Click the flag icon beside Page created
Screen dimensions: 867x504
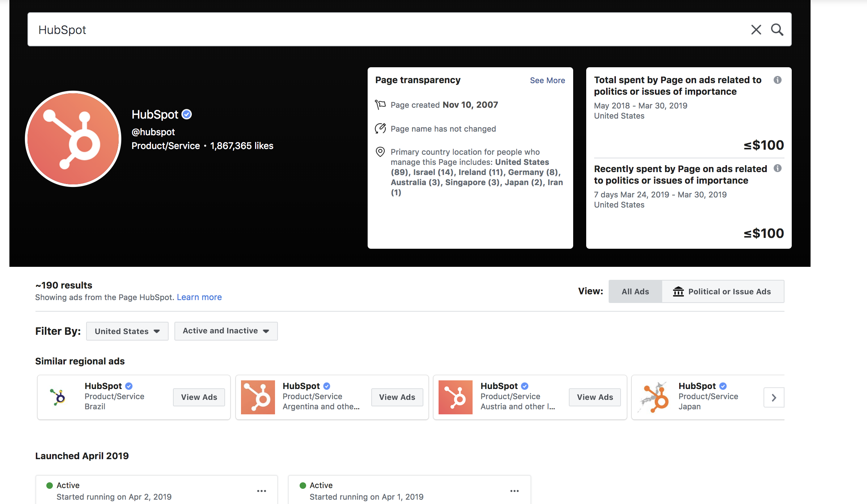[x=380, y=105]
